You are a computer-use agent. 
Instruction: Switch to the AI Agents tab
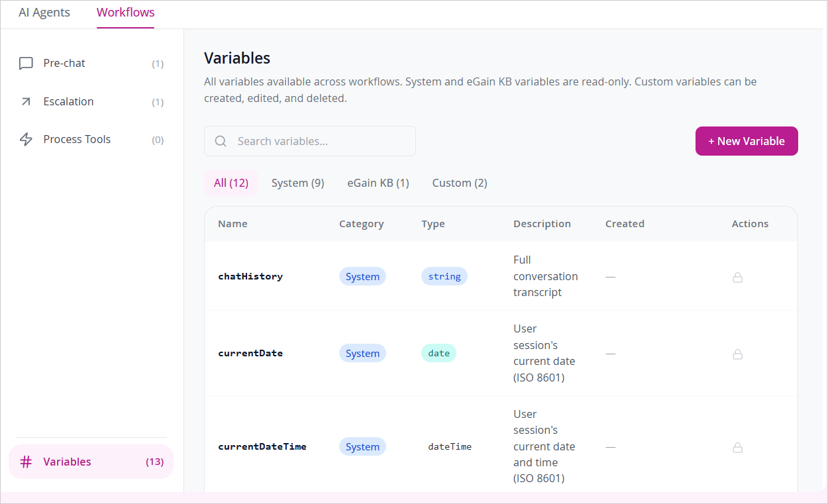(x=44, y=13)
